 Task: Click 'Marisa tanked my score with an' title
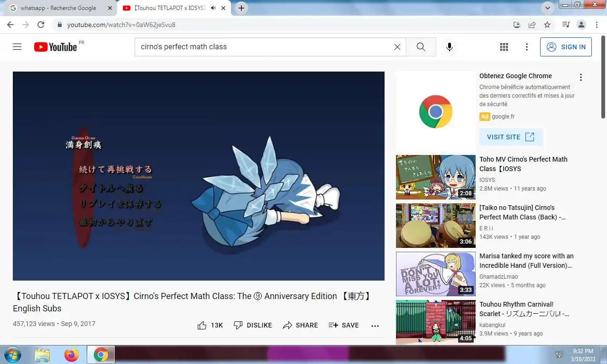(526, 261)
